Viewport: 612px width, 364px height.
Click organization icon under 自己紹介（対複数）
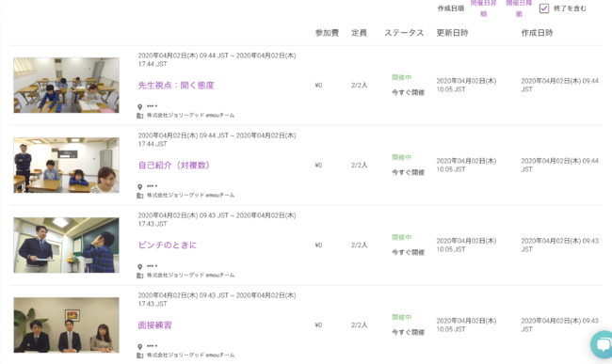pos(139,196)
